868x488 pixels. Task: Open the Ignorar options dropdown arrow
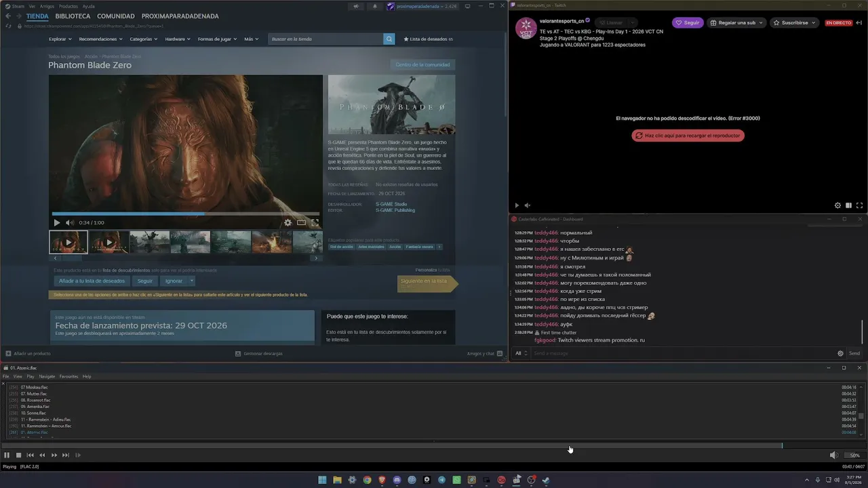pos(192,281)
